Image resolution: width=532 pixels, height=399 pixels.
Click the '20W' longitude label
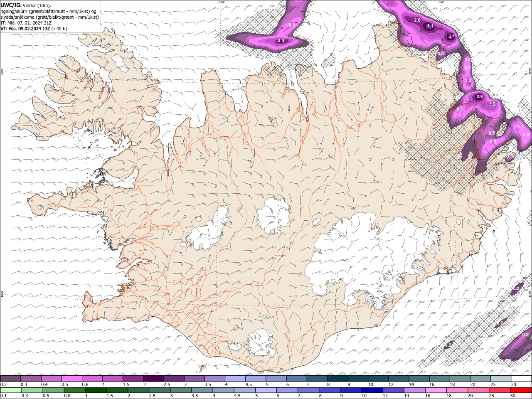click(x=222, y=2)
